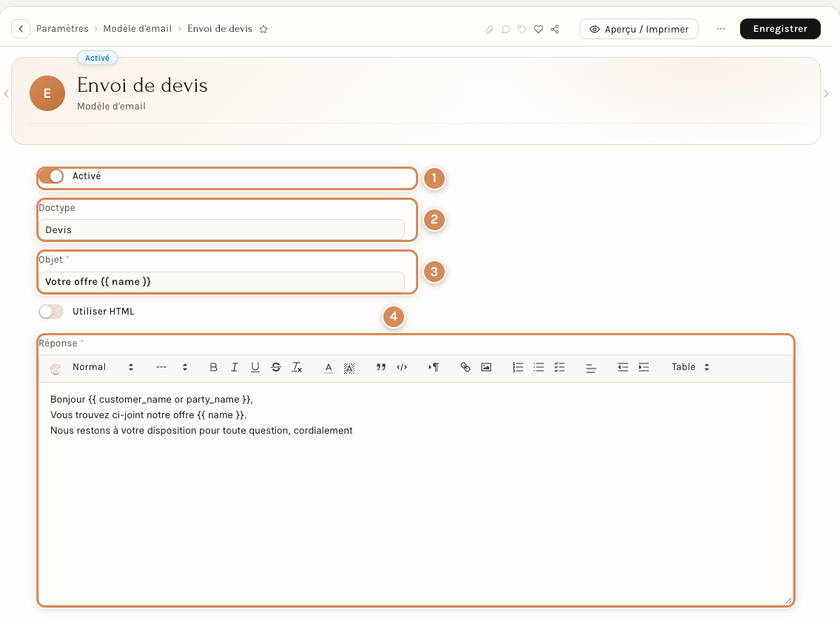Viewport: 840px width, 618px height.
Task: Apply underline formatting in editor
Action: tap(255, 367)
